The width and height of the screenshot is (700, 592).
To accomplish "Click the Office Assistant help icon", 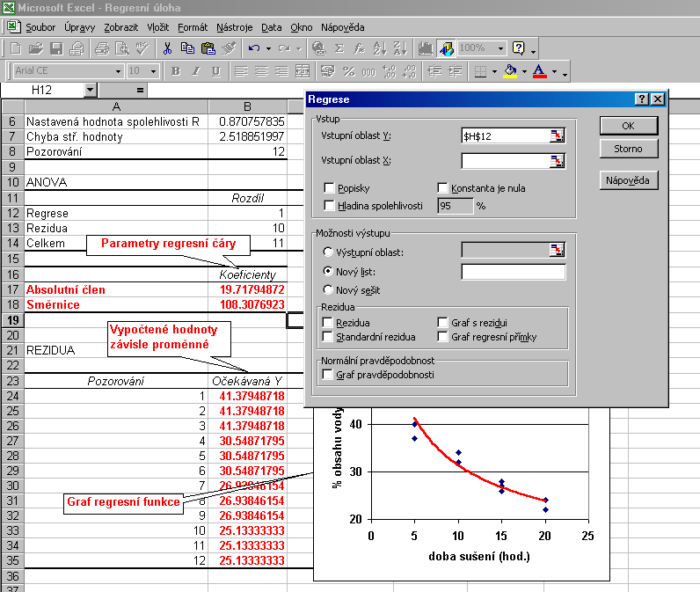I will [x=519, y=48].
